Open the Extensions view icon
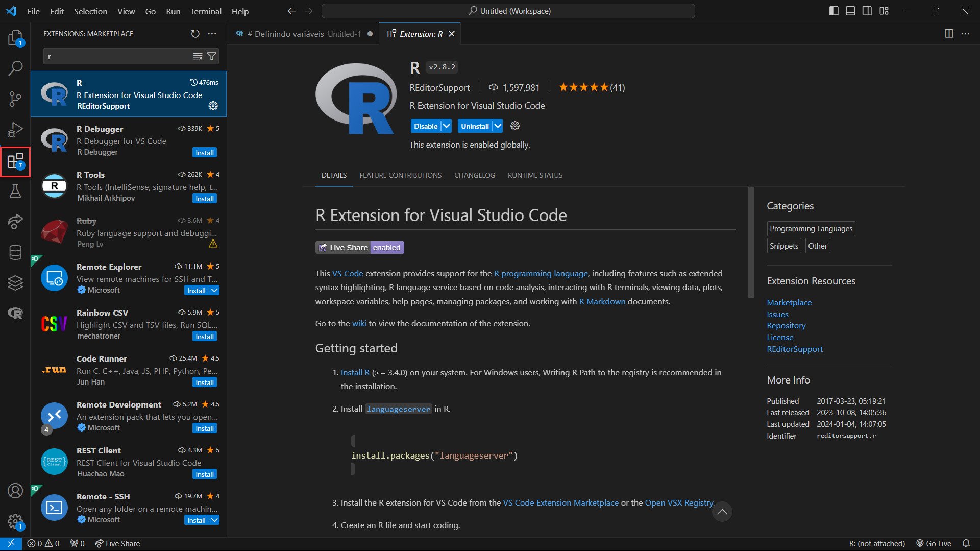The height and width of the screenshot is (551, 980). pos(15,161)
